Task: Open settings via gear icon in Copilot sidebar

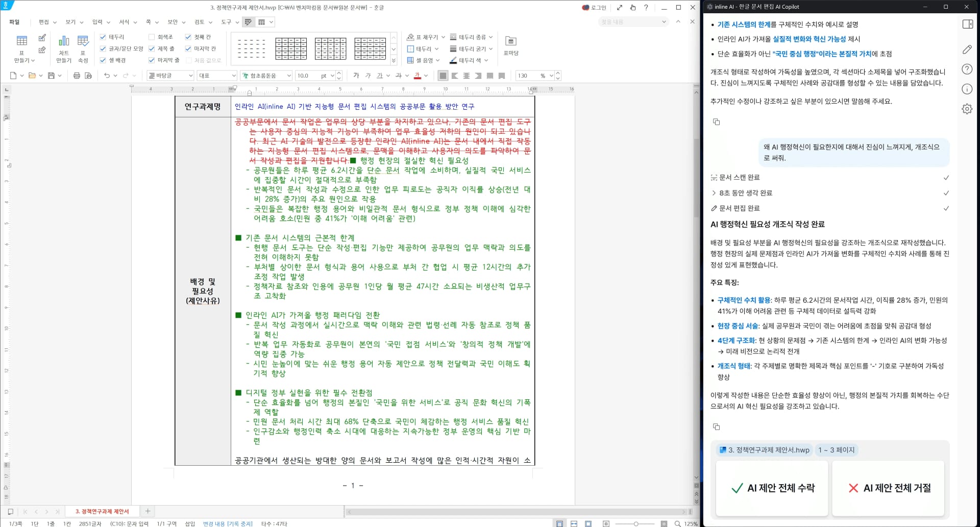Action: (967, 108)
